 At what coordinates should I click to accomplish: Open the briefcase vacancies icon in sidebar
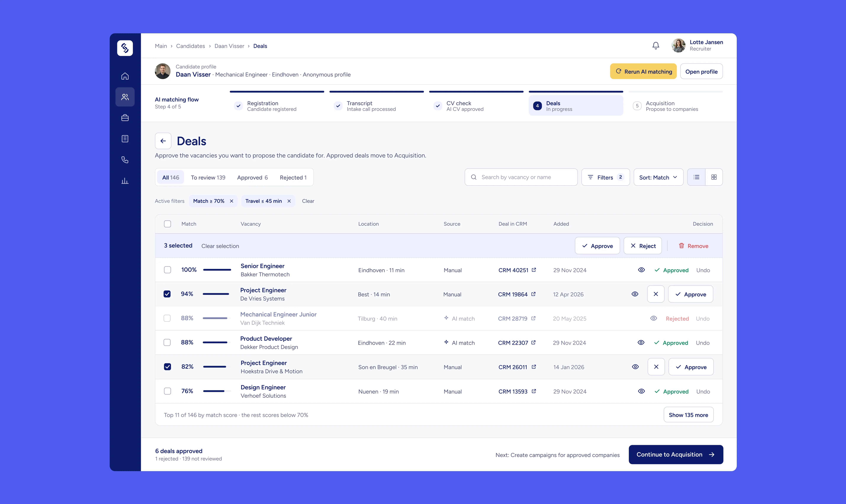(125, 118)
